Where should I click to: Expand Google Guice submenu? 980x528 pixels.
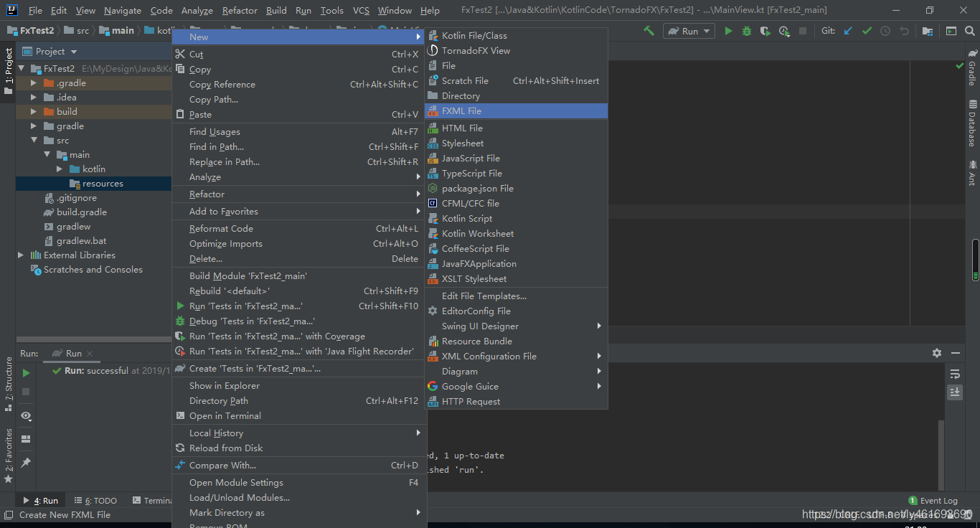[x=516, y=386]
